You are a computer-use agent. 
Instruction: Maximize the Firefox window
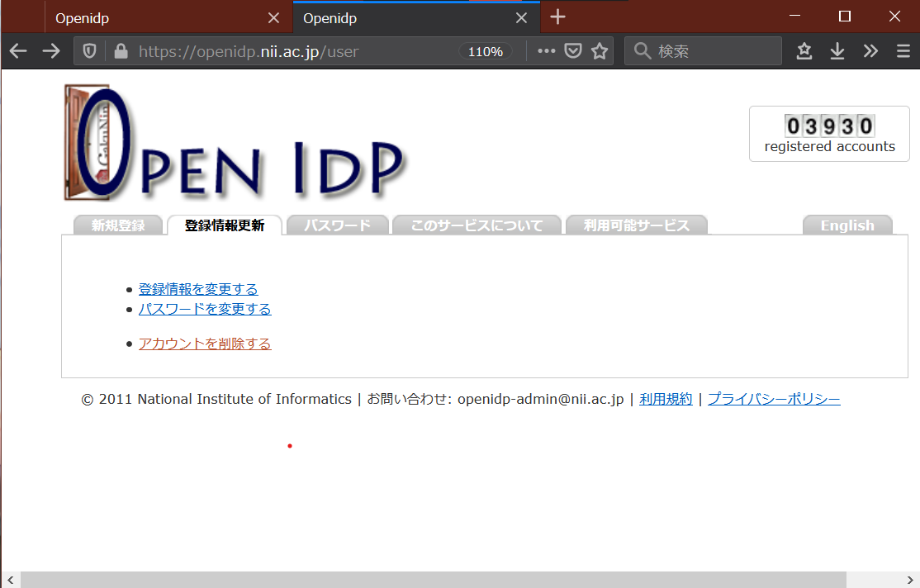point(844,16)
